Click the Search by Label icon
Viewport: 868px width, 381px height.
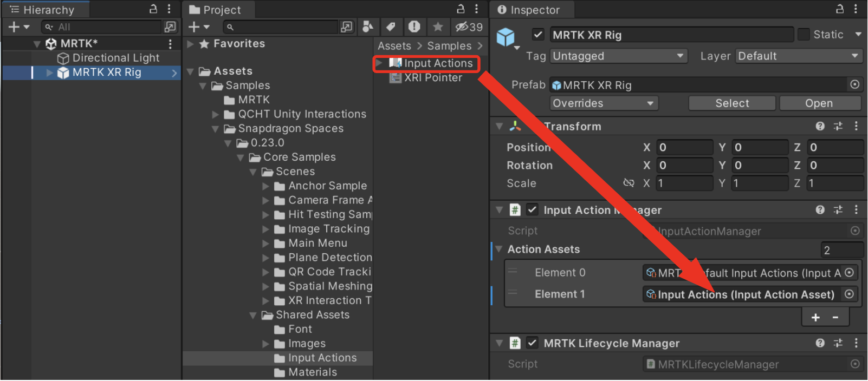[391, 27]
